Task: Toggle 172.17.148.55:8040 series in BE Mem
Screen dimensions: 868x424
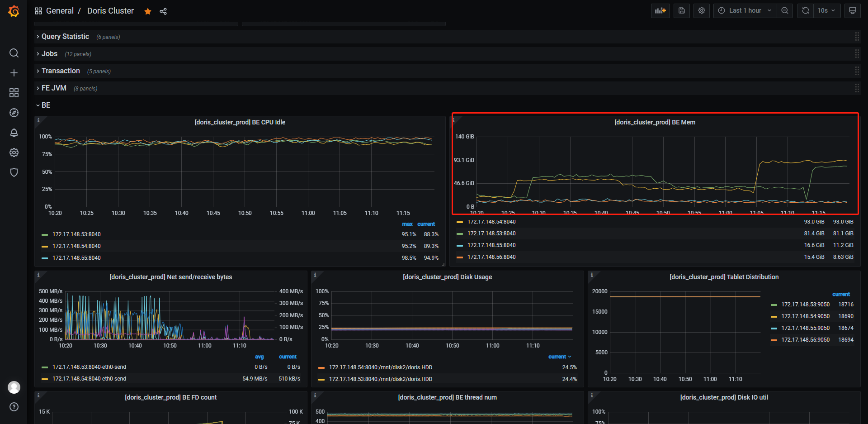Action: pos(491,245)
